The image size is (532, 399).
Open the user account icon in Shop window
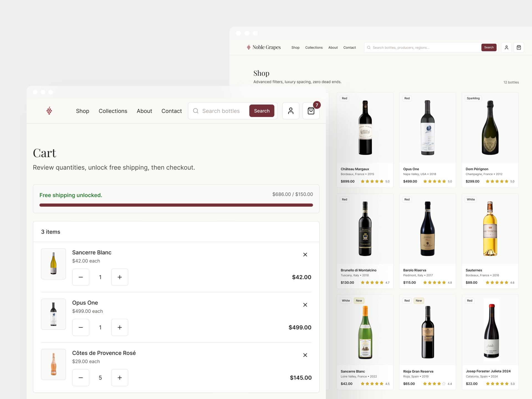[x=507, y=47]
